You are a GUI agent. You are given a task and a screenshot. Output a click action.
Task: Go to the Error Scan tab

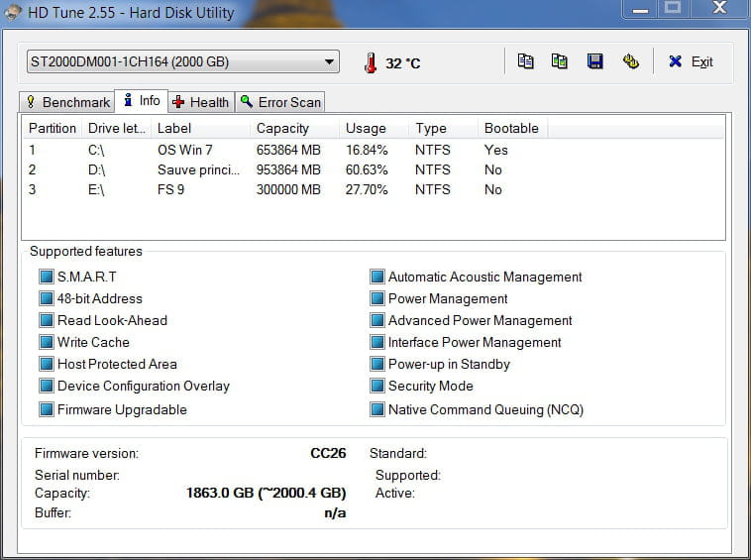(x=280, y=102)
